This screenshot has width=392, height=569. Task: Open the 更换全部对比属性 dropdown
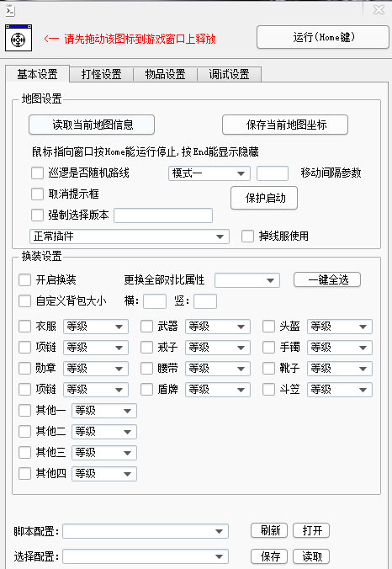(x=247, y=280)
